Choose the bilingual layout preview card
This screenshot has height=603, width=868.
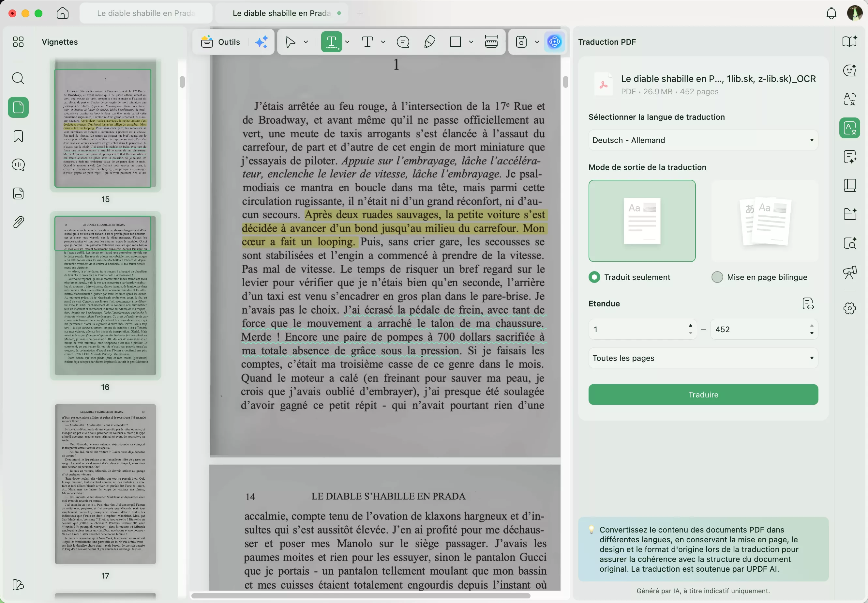click(764, 221)
